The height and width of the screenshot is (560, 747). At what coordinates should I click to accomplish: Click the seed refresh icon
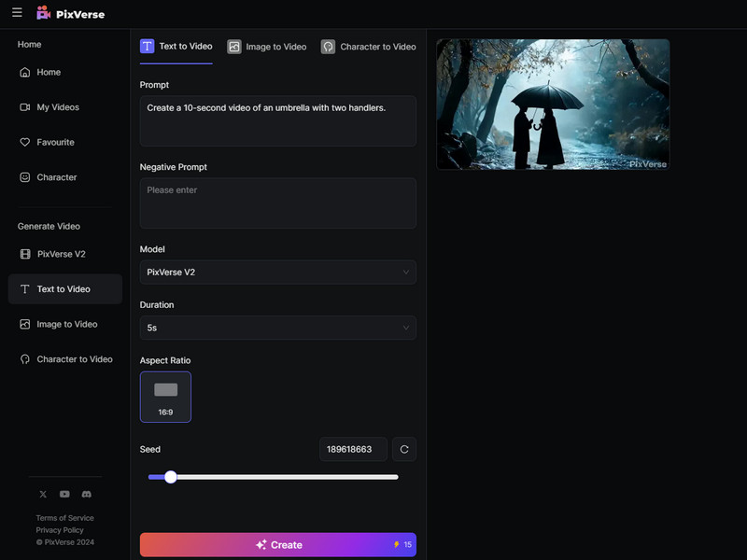(x=403, y=449)
